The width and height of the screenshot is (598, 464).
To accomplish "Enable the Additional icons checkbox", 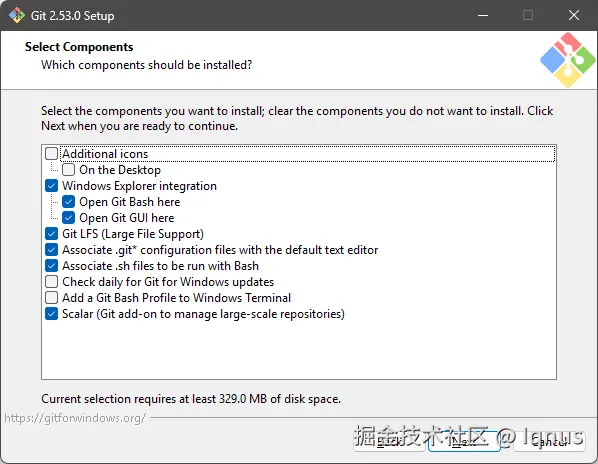I will [51, 154].
